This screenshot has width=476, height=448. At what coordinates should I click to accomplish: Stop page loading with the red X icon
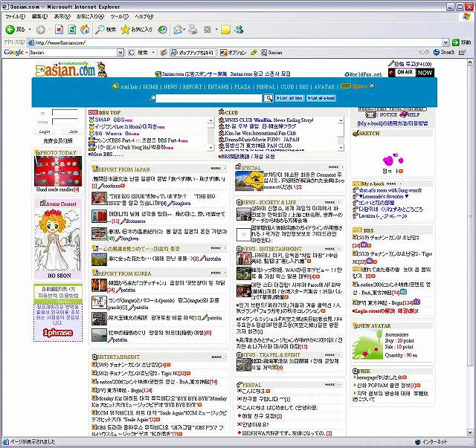click(59, 30)
